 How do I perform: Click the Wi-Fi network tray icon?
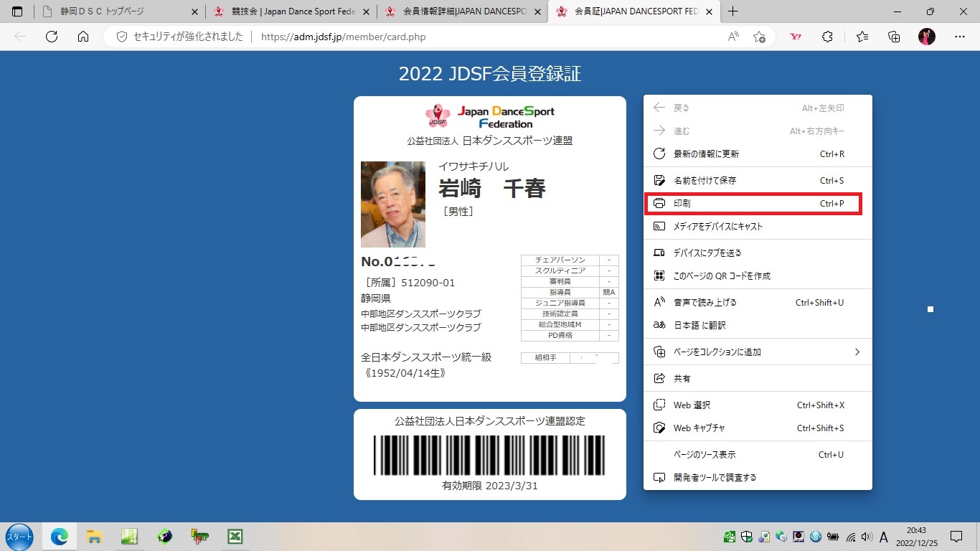click(x=851, y=537)
